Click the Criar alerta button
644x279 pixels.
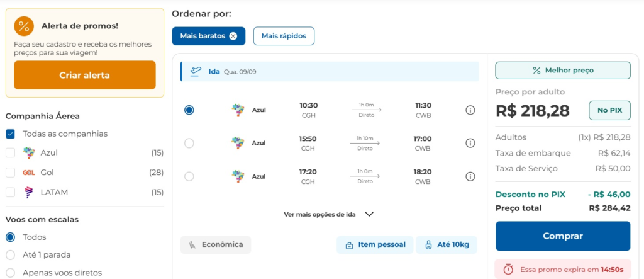[85, 76]
